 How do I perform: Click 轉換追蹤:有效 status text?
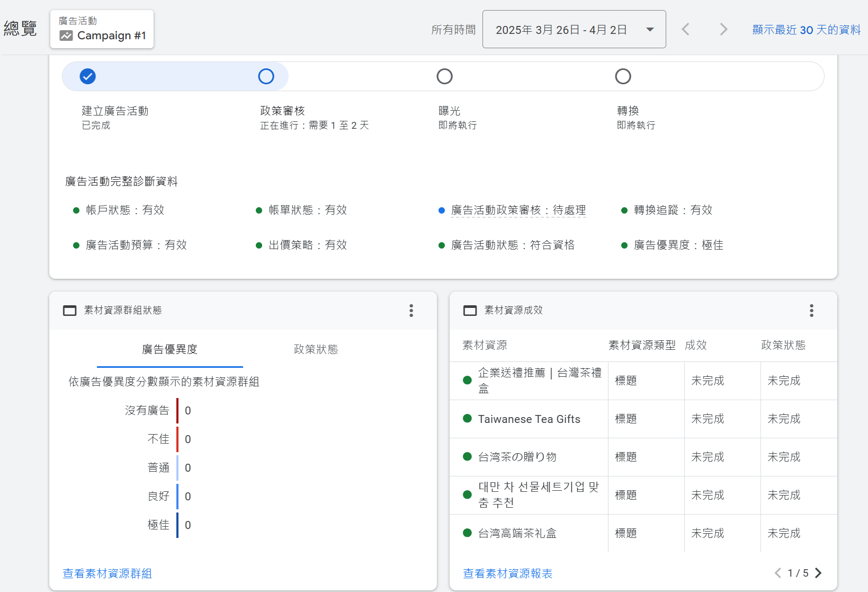pyautogui.click(x=673, y=210)
